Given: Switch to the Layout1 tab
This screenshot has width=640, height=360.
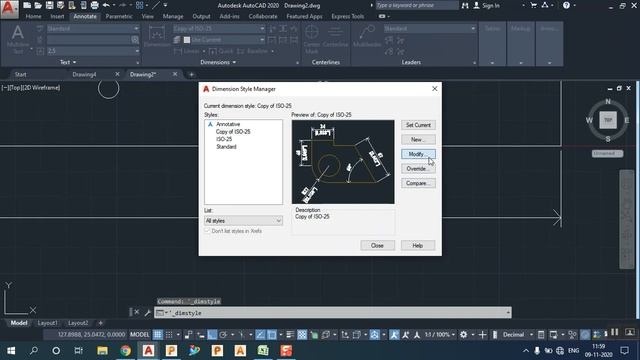Looking at the screenshot, I should point(47,323).
